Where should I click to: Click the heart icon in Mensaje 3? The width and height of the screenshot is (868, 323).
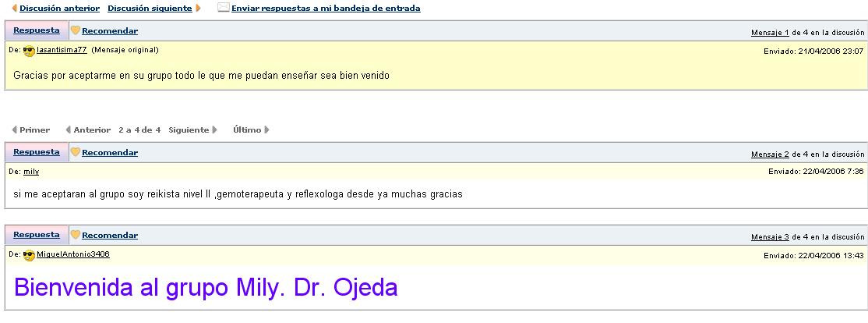76,235
